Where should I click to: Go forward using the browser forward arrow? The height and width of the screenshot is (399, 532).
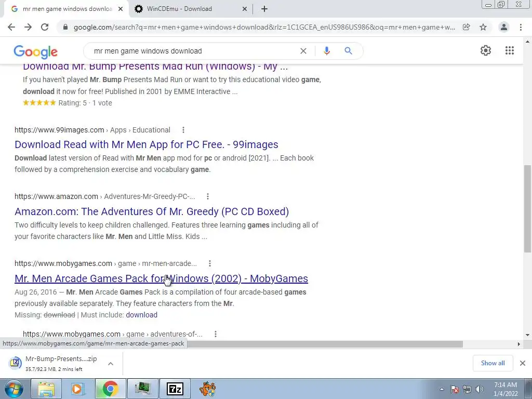point(28,27)
